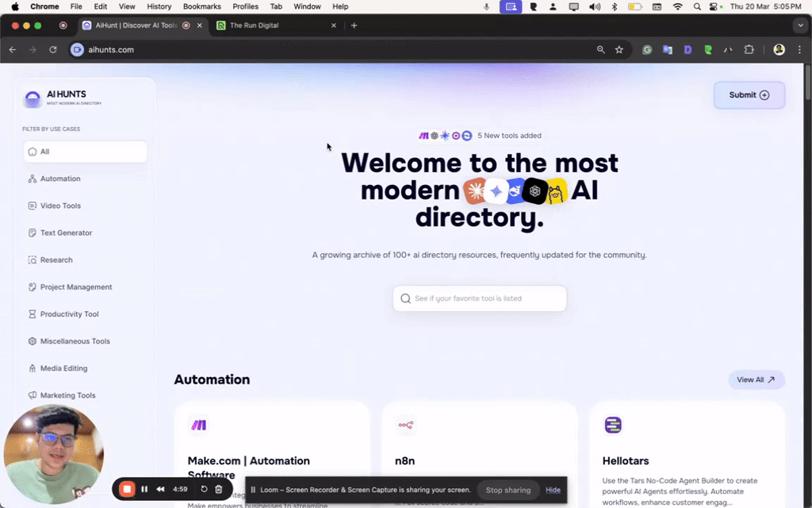The image size is (812, 508).
Task: Open the Bookmarks menu
Action: pos(202,6)
